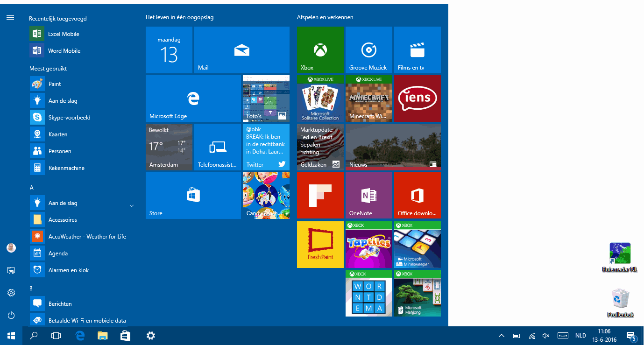Click the Power button in Start
The height and width of the screenshot is (345, 644).
click(x=11, y=315)
